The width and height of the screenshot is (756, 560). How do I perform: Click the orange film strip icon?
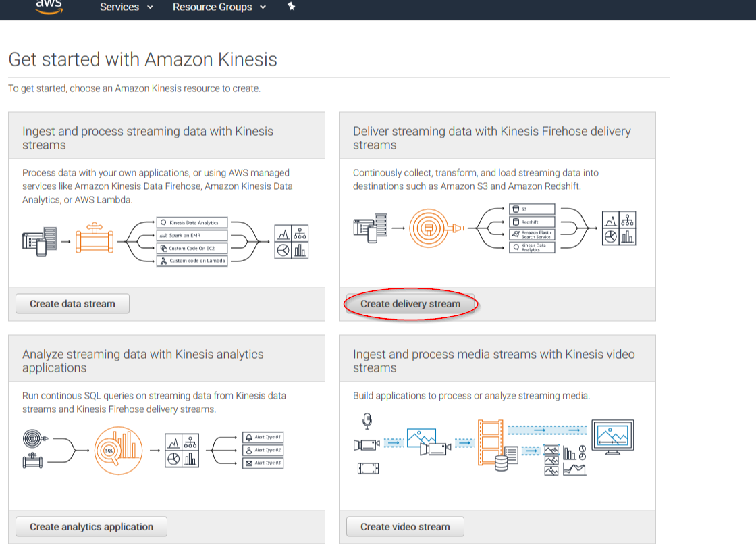pyautogui.click(x=490, y=442)
